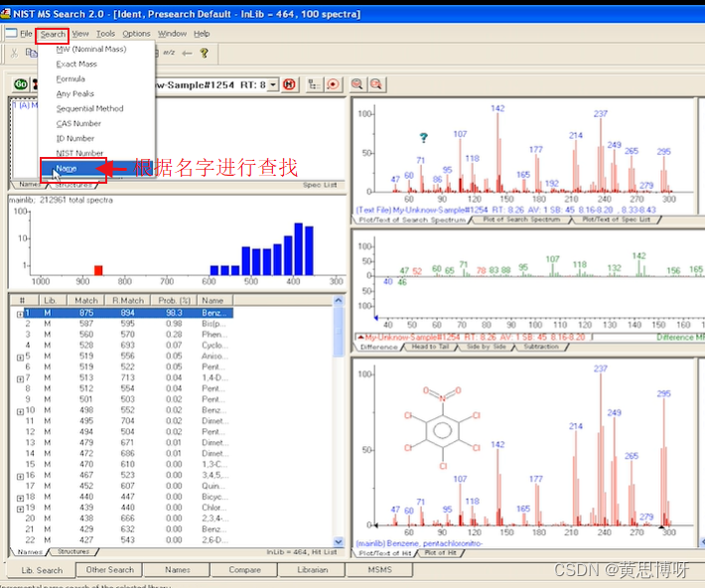
Task: Expand hit list row 18
Action: 20,498
